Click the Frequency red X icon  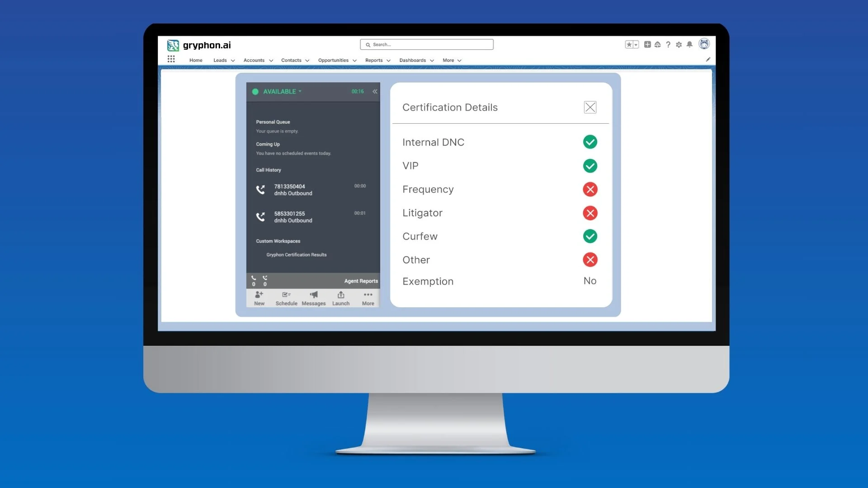[590, 189]
